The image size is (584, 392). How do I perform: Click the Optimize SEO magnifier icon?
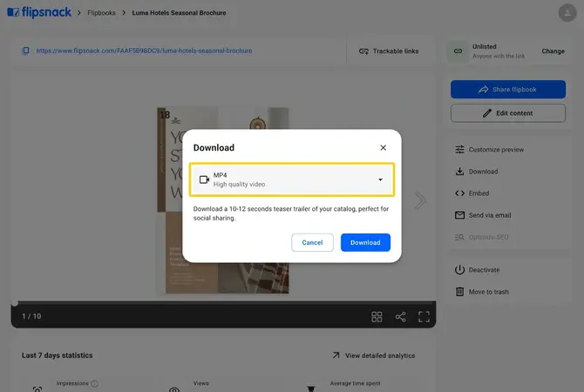click(459, 237)
